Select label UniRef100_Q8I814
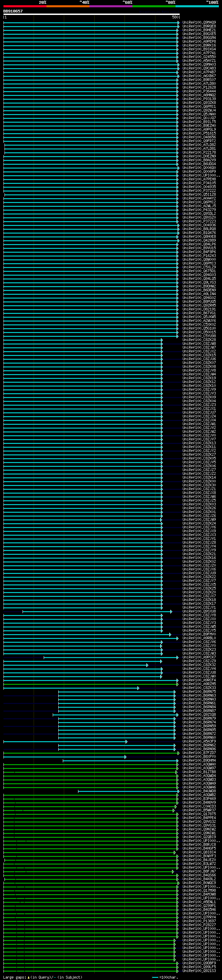 (x=199, y=852)
